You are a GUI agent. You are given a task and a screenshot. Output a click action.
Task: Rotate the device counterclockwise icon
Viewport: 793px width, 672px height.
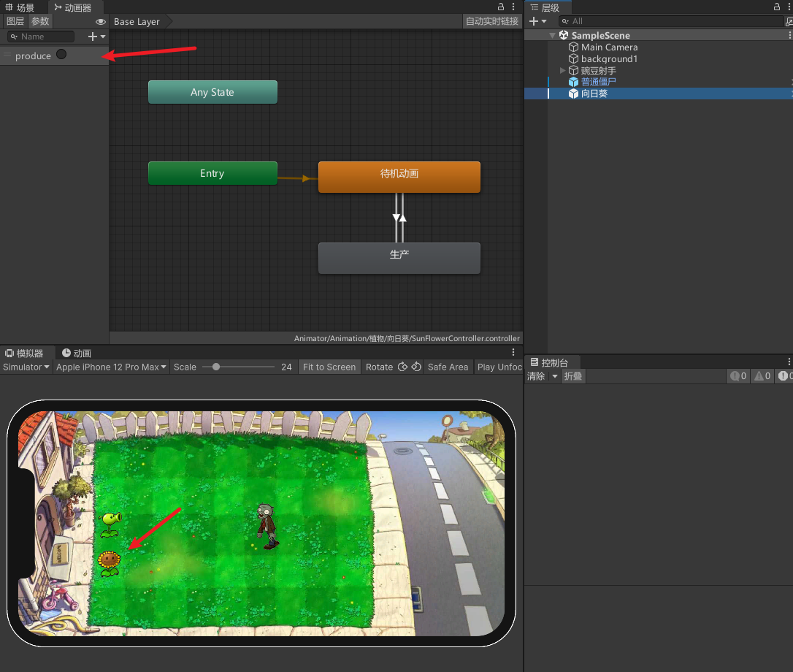402,367
